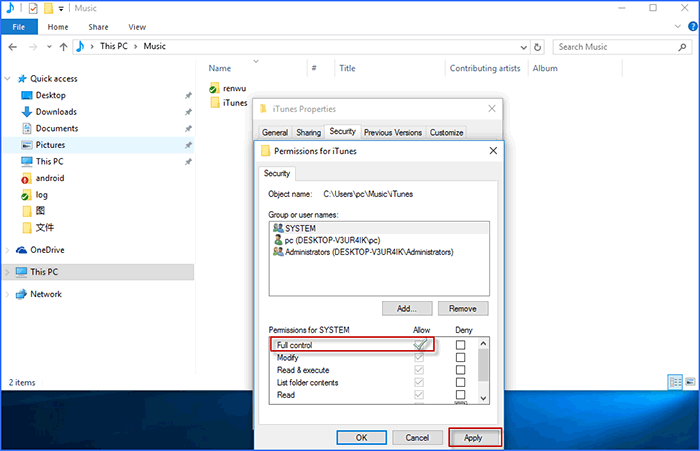Image resolution: width=700 pixels, height=451 pixels.
Task: Go forward with the right arrow
Action: pyautogui.click(x=33, y=46)
